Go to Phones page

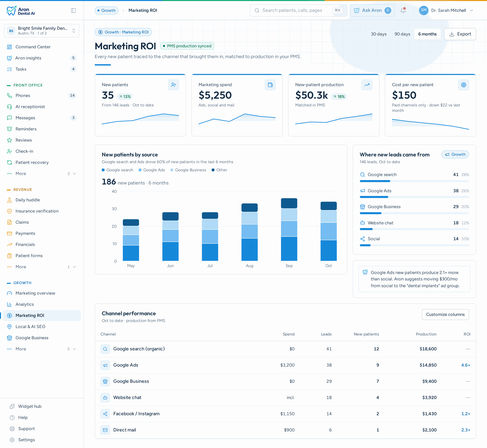pyautogui.click(x=42, y=95)
